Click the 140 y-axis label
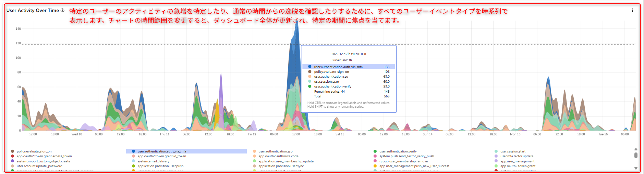Viewport: 644px width, 174px height. [18, 29]
